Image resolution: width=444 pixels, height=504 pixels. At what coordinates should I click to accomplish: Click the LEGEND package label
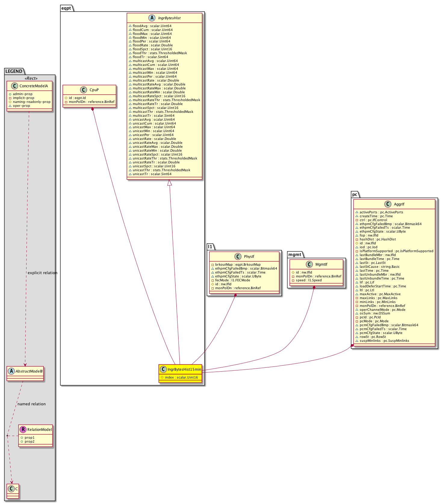point(14,71)
